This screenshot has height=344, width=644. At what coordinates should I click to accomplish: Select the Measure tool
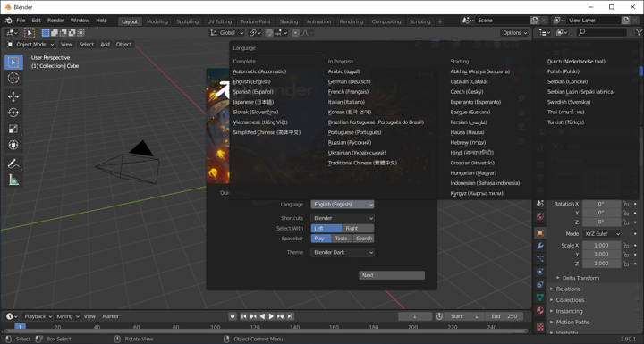13,180
